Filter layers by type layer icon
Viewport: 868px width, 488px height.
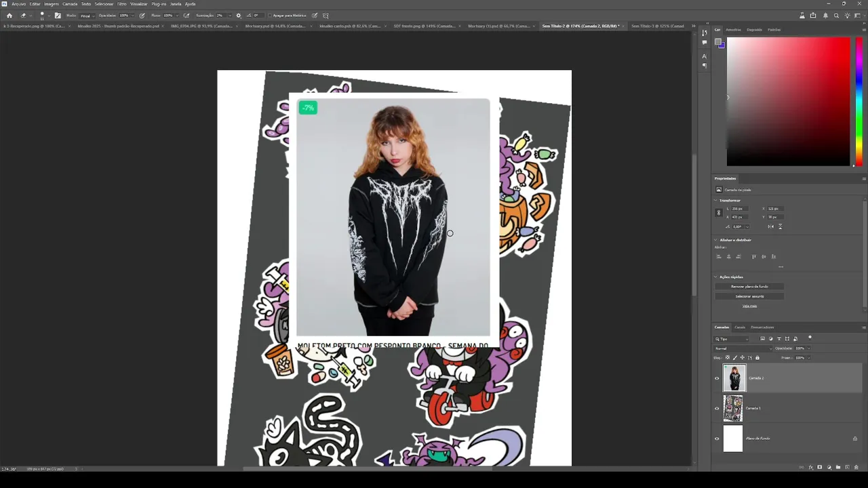click(778, 339)
